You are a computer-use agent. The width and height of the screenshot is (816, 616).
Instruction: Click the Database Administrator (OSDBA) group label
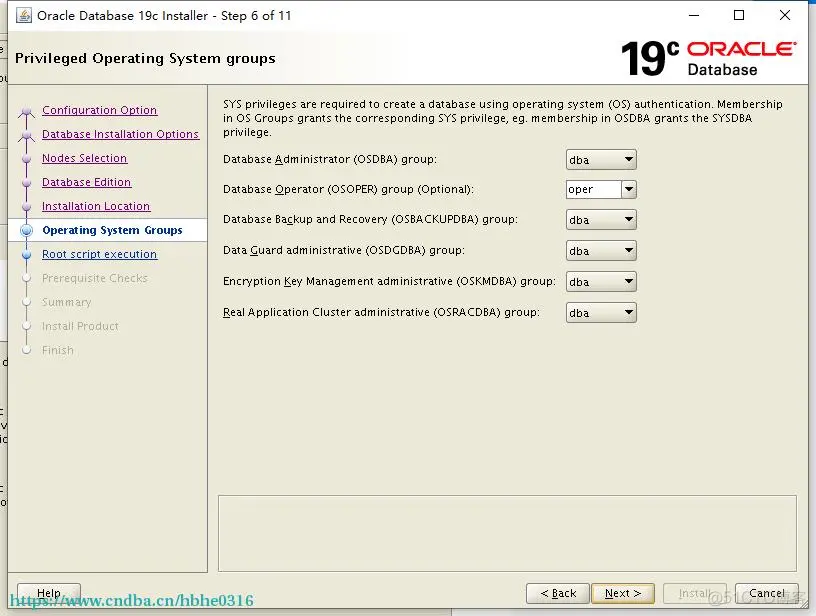click(330, 159)
